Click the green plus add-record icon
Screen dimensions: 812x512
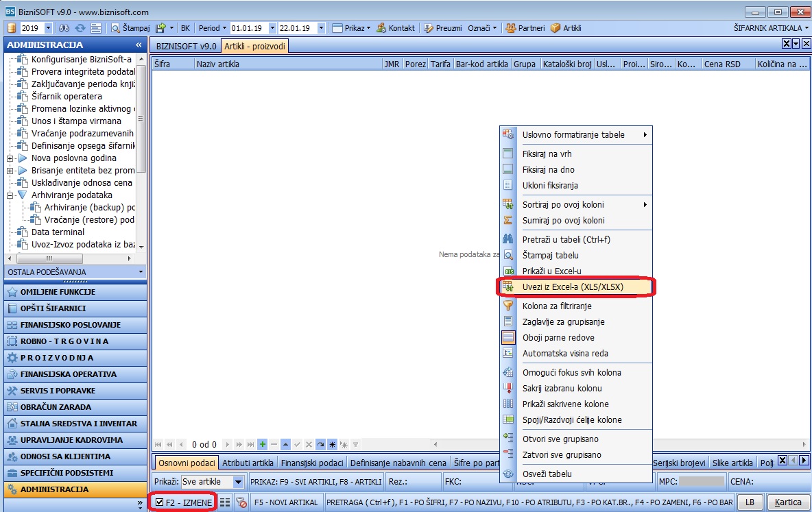263,444
